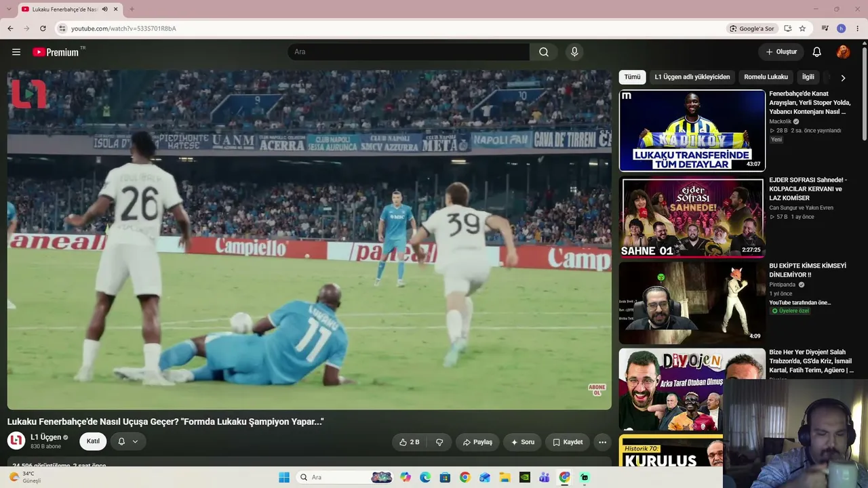Open File Explorer from the taskbar
Viewport: 868px width, 488px height.
click(505, 477)
